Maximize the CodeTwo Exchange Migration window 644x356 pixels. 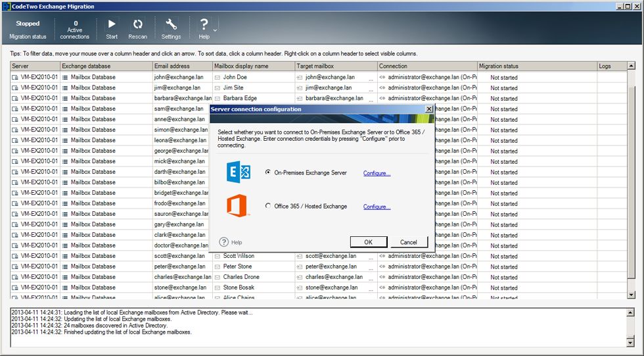coord(628,6)
